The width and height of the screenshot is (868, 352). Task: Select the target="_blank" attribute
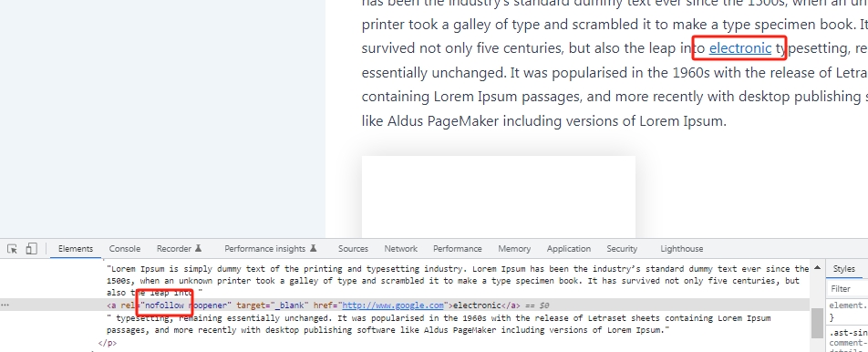[x=272, y=305]
